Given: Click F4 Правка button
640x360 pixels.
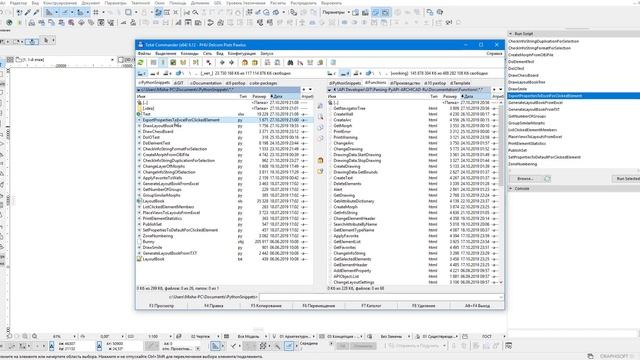Looking at the screenshot, I should 213,306.
